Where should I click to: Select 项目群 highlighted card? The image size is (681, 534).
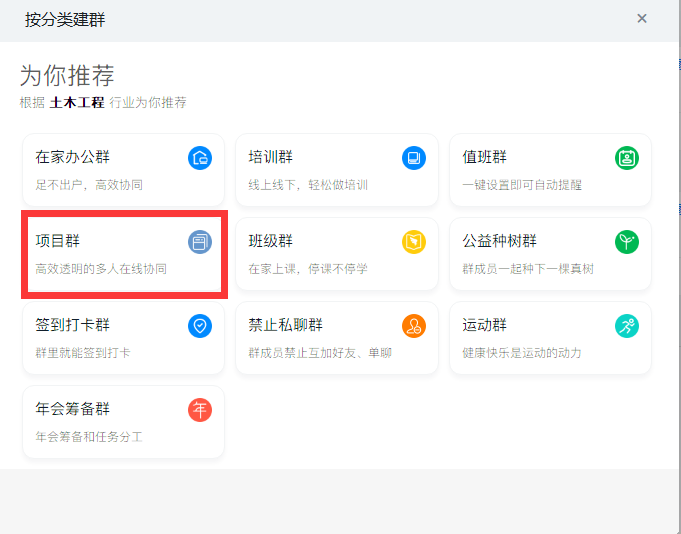click(x=123, y=254)
